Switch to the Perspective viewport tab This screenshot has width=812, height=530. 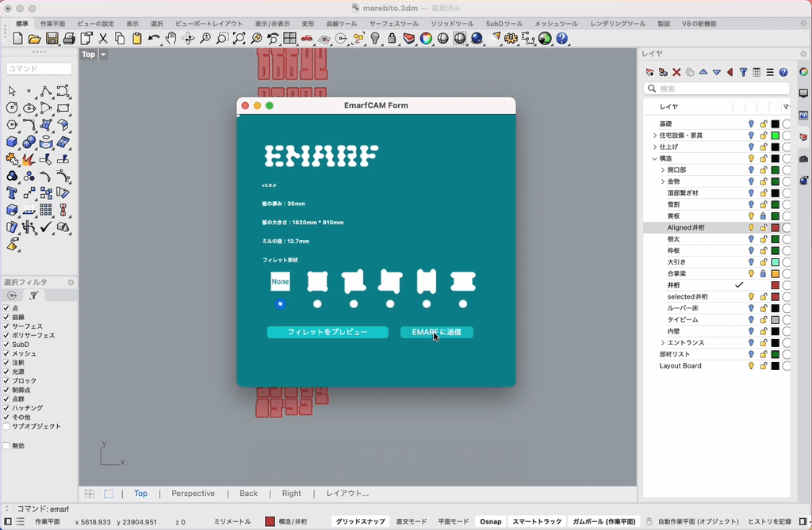tap(193, 493)
